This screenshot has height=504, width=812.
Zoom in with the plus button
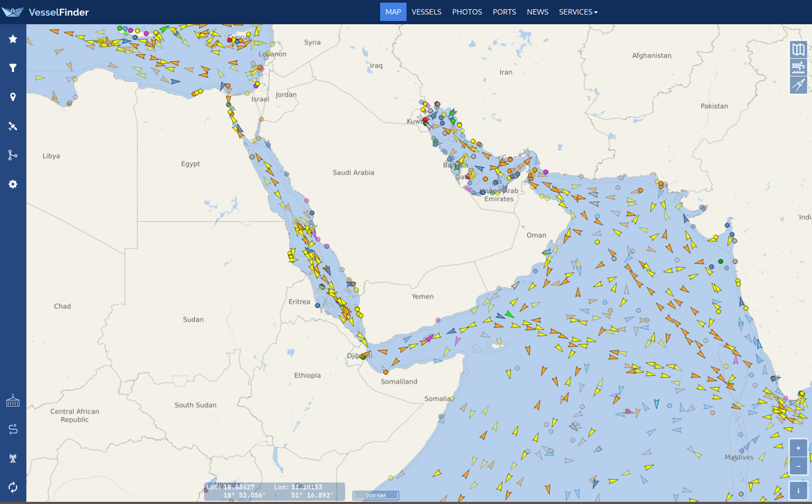coord(798,448)
